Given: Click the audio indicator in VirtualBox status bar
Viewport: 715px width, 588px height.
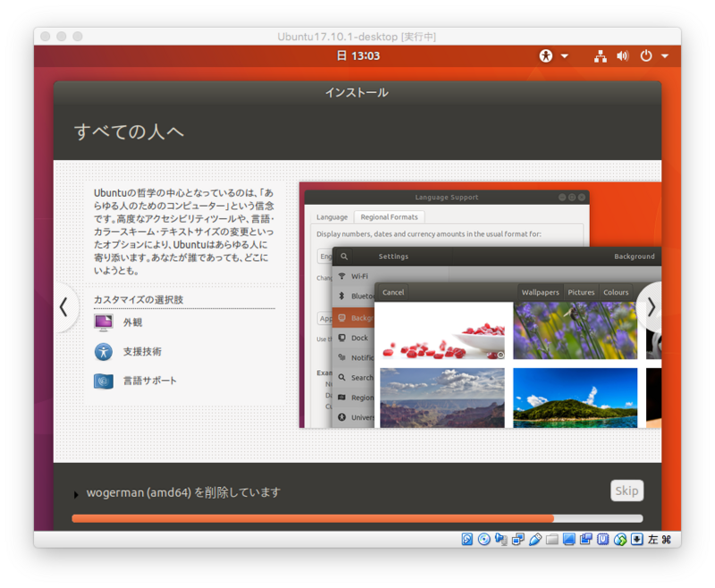Looking at the screenshot, I should tap(500, 539).
